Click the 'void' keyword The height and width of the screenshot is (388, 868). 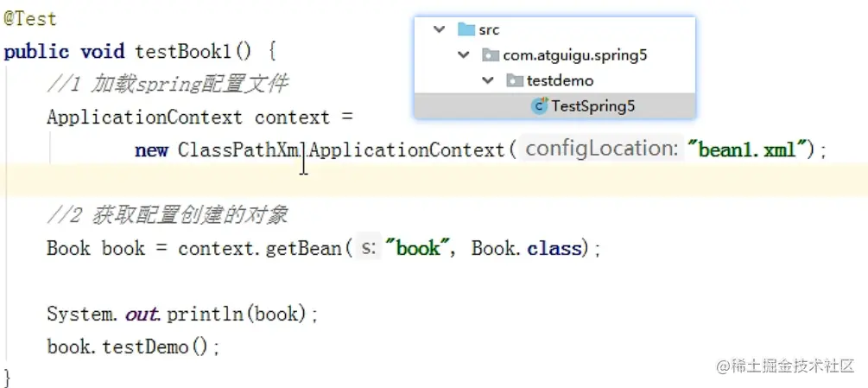[103, 52]
